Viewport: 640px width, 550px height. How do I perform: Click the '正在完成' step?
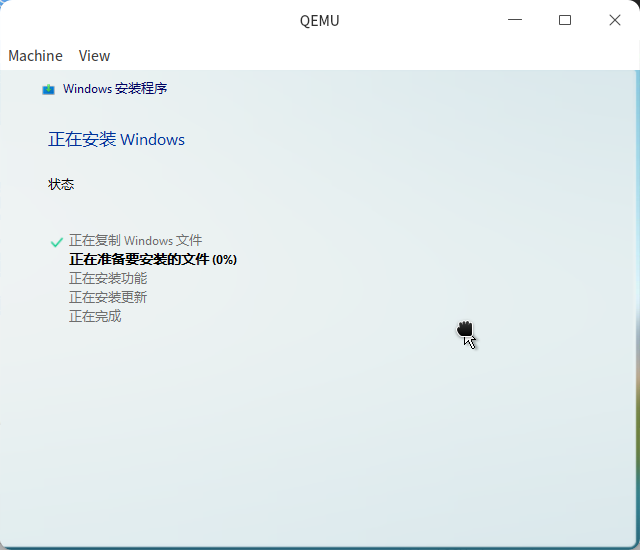(x=95, y=316)
